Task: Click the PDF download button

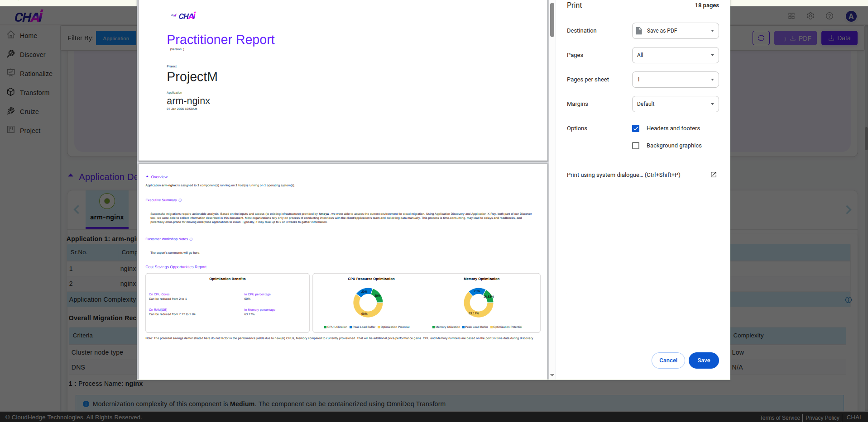Action: [796, 38]
